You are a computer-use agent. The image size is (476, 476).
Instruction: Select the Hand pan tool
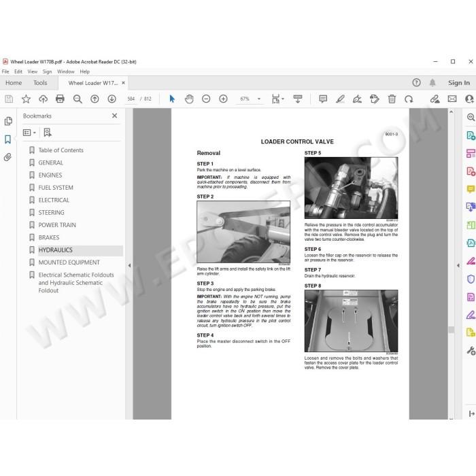(189, 99)
